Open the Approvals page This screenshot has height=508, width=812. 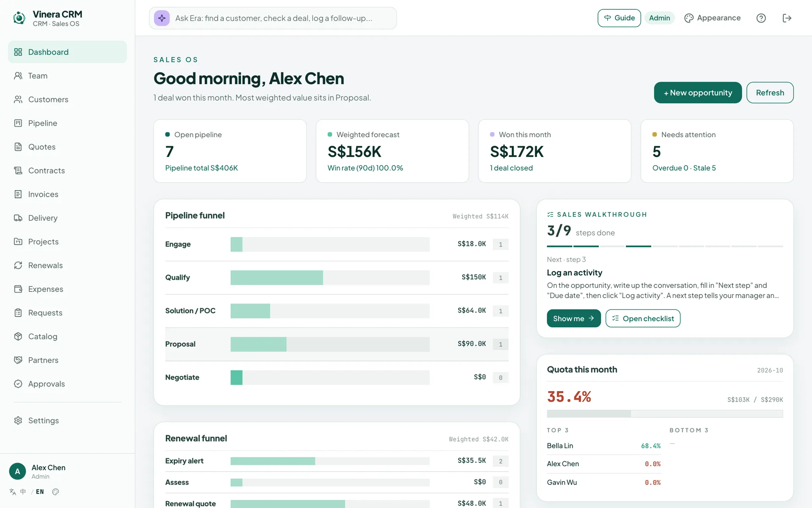point(67,384)
